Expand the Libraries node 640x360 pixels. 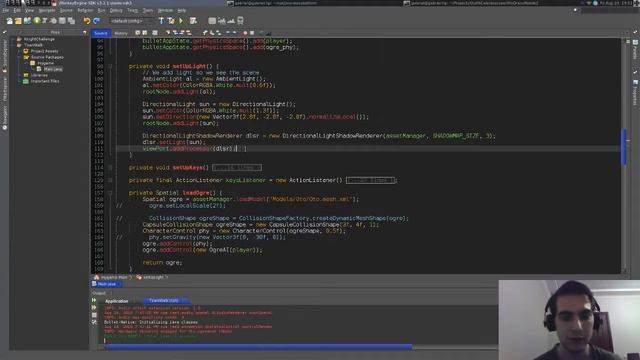20,76
